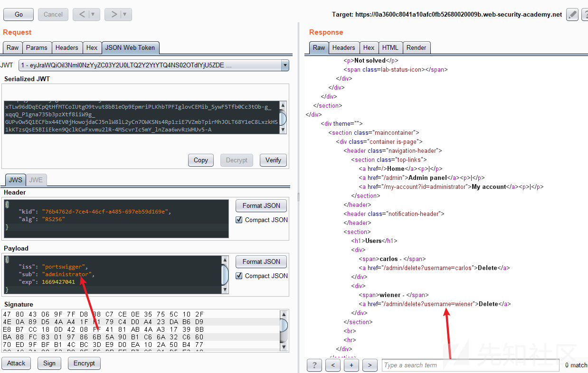Open help via question icon near target
588x373 pixels.
[x=585, y=15]
